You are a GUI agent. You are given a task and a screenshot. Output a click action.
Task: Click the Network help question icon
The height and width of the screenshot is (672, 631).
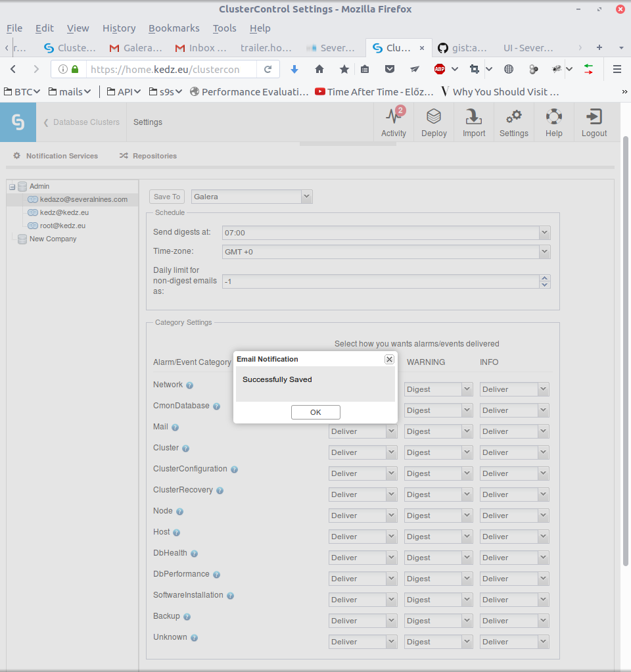pos(189,385)
